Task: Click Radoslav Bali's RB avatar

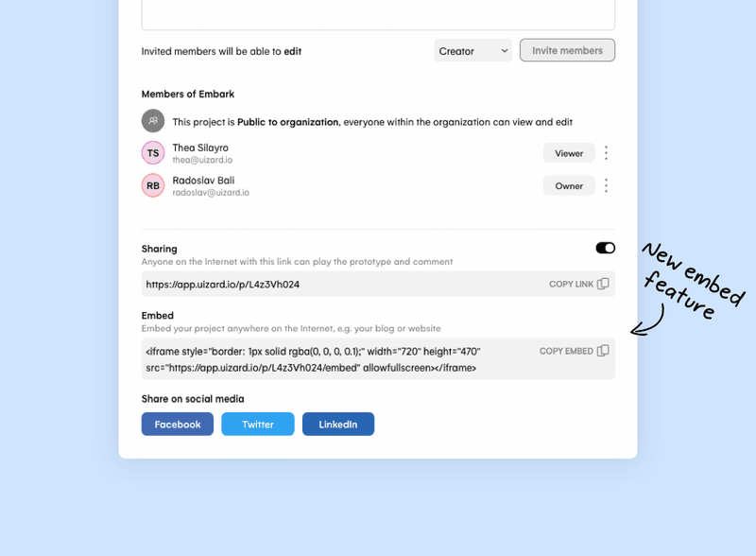Action: (152, 185)
